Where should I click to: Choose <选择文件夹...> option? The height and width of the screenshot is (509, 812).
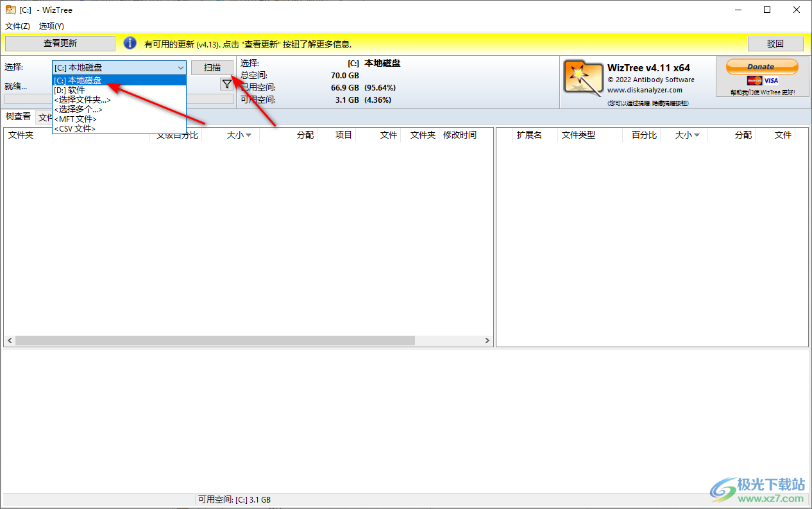coord(119,100)
